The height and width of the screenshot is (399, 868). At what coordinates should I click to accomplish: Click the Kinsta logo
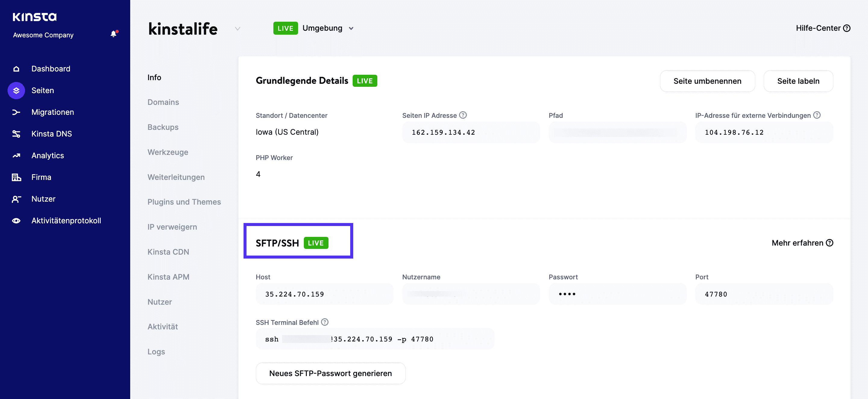click(34, 17)
